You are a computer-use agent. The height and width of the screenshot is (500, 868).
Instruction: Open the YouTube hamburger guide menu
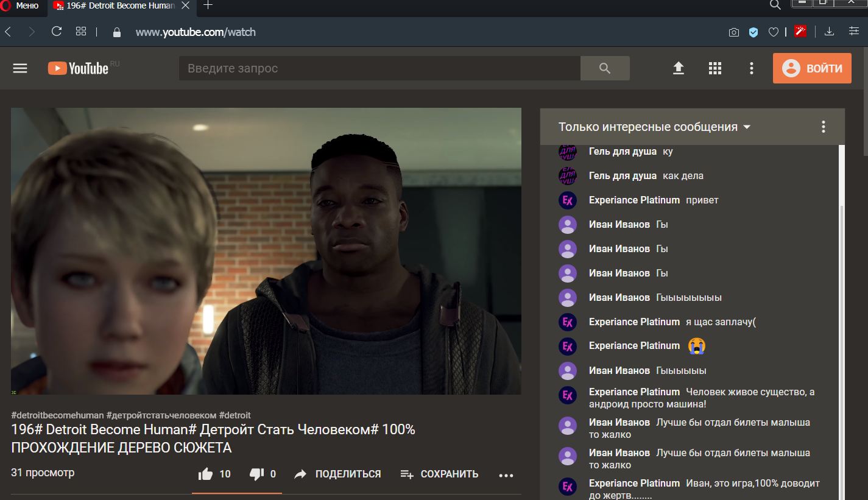point(20,68)
